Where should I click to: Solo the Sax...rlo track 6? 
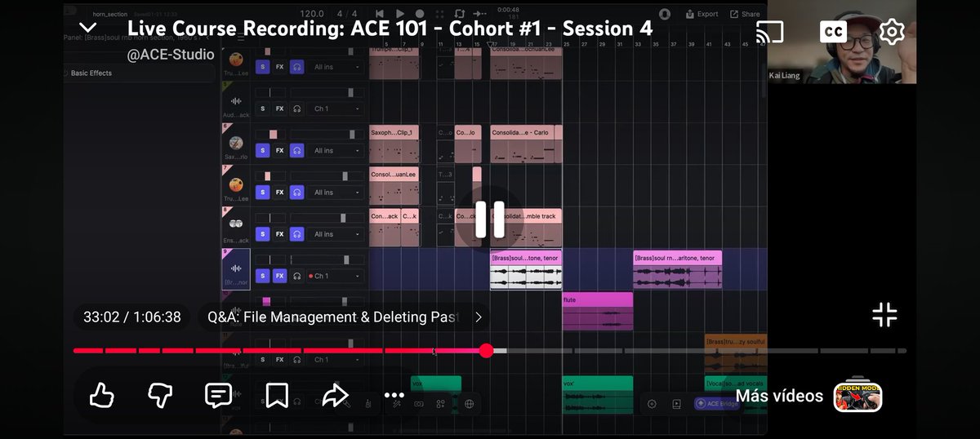point(262,150)
